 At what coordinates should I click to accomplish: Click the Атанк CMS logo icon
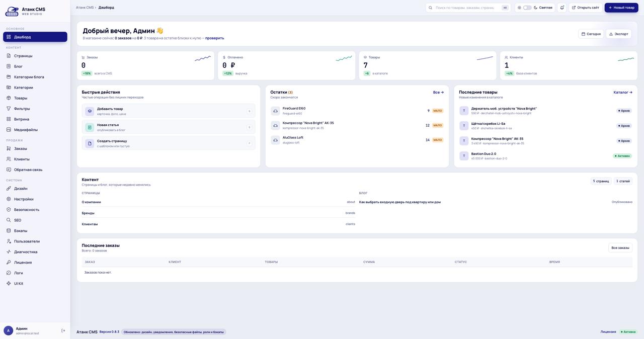[x=12, y=11]
